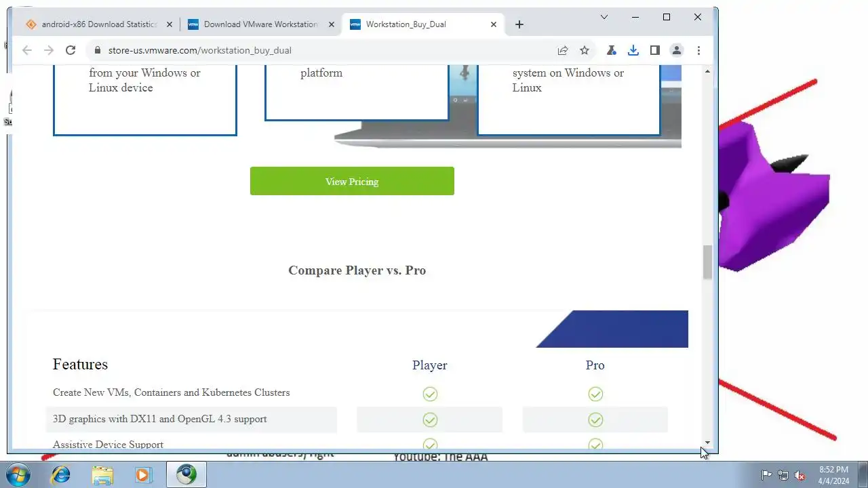
Task: Open the taskbar clock showing 8:52 PM
Action: [833, 474]
